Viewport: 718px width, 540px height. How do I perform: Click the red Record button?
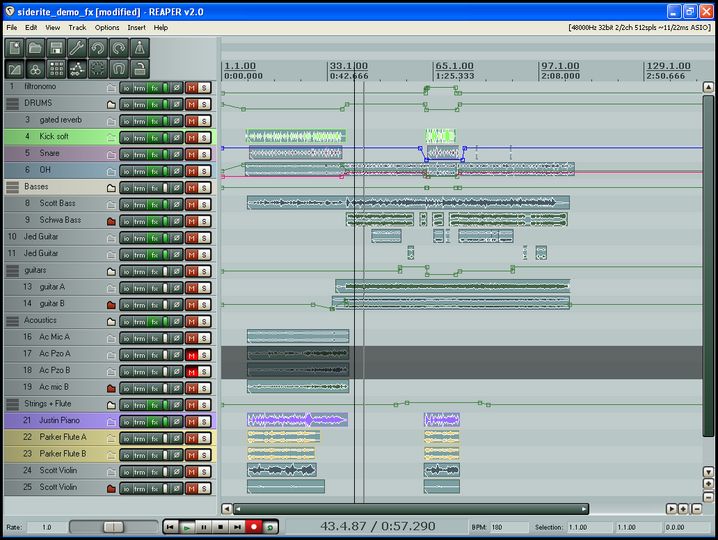pyautogui.click(x=253, y=527)
